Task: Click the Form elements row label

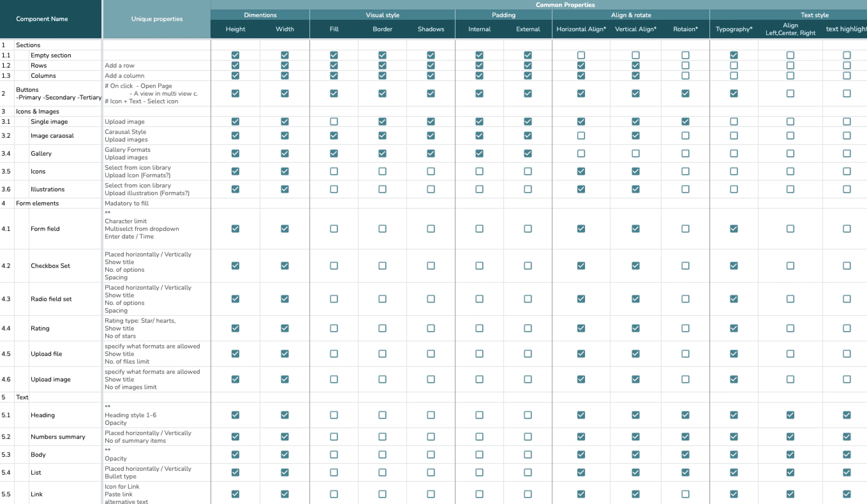Action: pyautogui.click(x=37, y=203)
